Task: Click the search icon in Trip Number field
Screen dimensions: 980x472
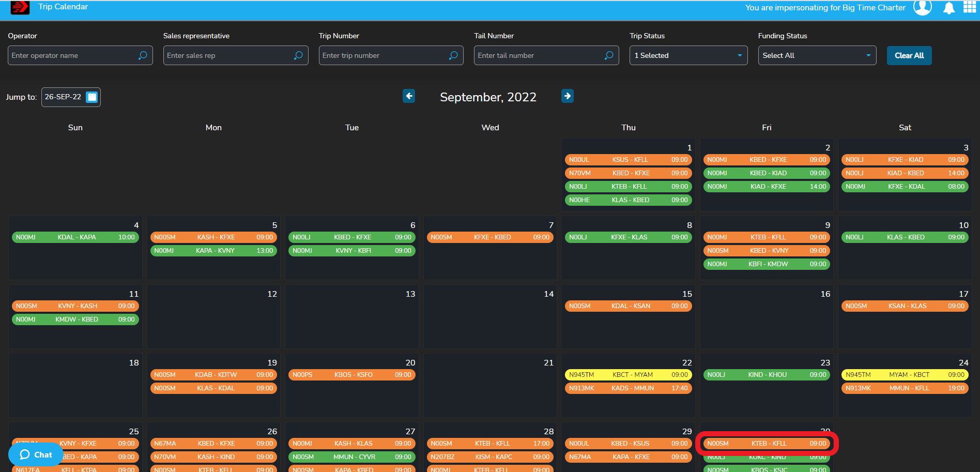Action: (x=453, y=55)
